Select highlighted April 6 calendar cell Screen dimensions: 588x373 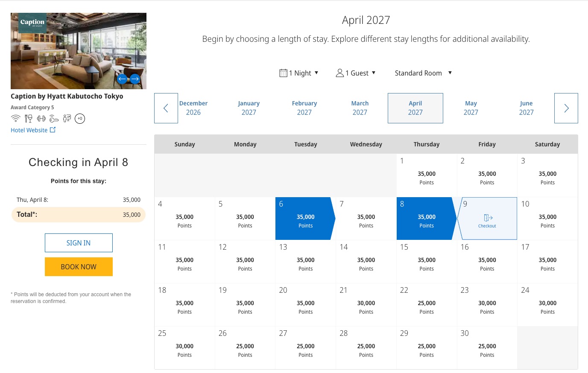(x=306, y=219)
